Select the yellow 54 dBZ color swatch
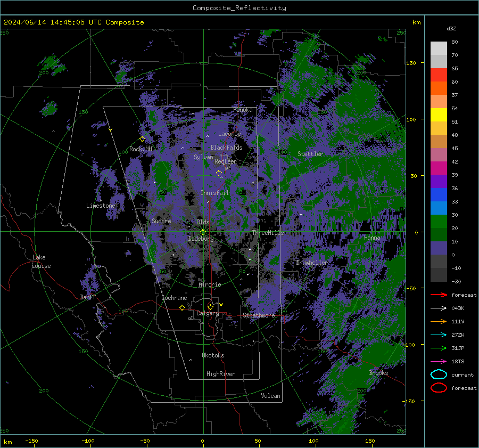The image size is (479, 448). (x=439, y=115)
